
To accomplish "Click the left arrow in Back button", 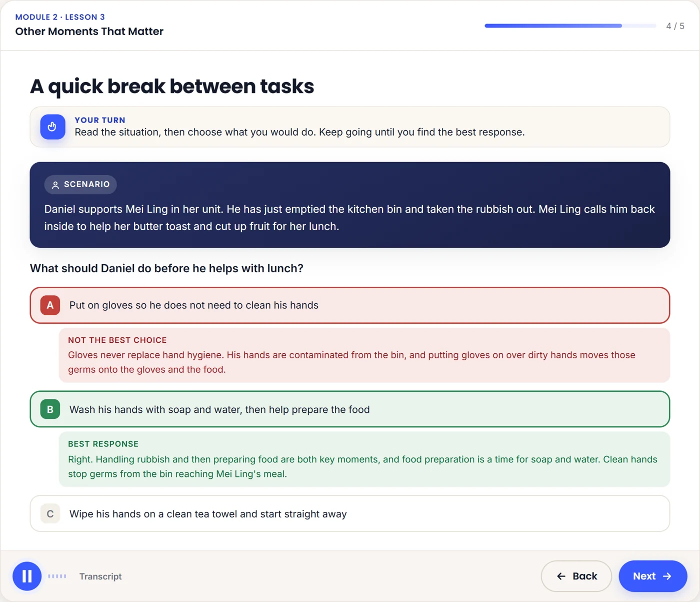I will coord(561,576).
